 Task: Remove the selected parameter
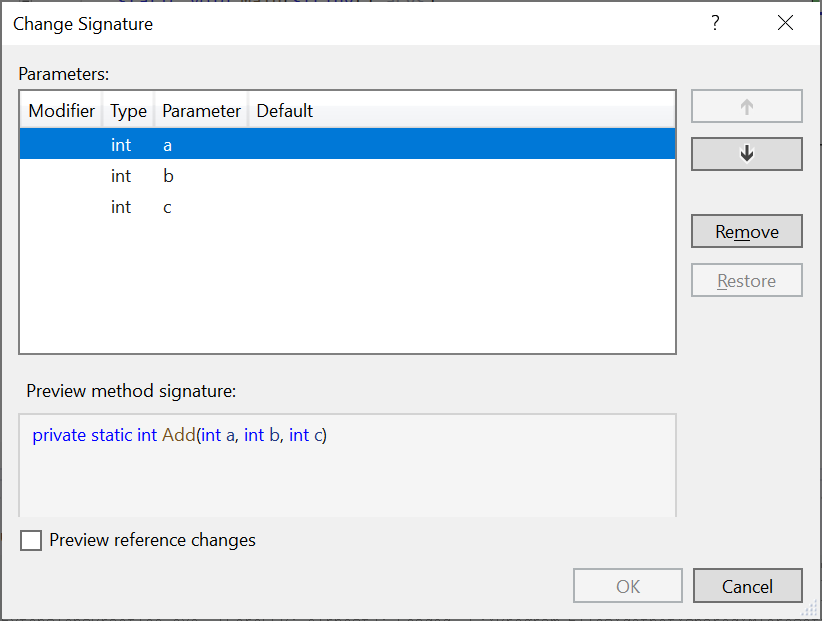[747, 231]
